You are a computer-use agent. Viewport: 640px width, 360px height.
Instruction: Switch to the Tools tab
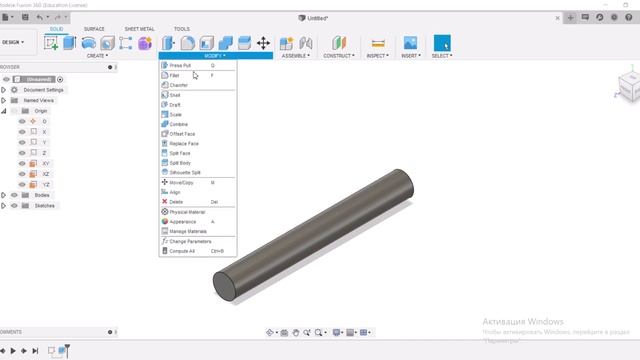coord(182,29)
